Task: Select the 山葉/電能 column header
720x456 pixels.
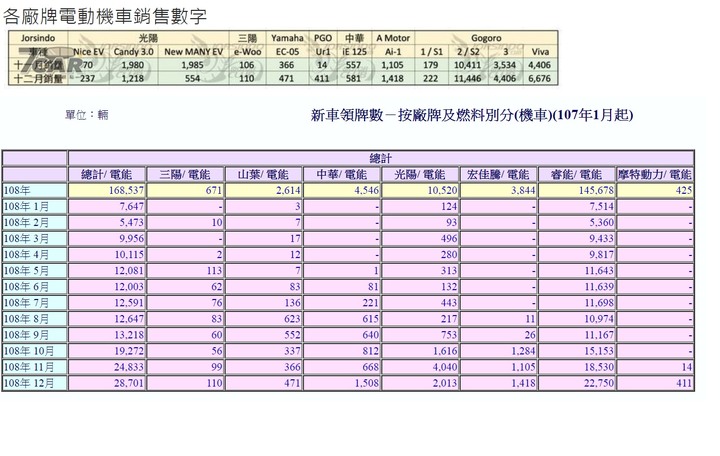Action: [x=264, y=175]
